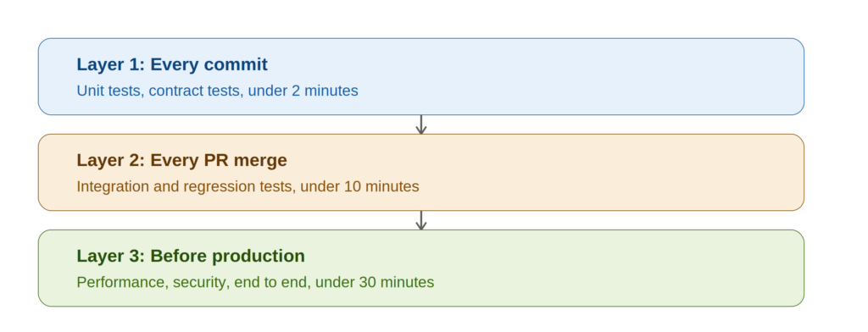Click the arrow between Layer 2 and Layer 3
The image size is (868, 332).
[420, 220]
